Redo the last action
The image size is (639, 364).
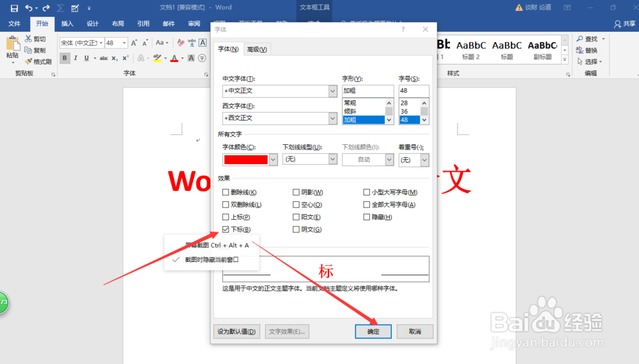pyautogui.click(x=46, y=8)
